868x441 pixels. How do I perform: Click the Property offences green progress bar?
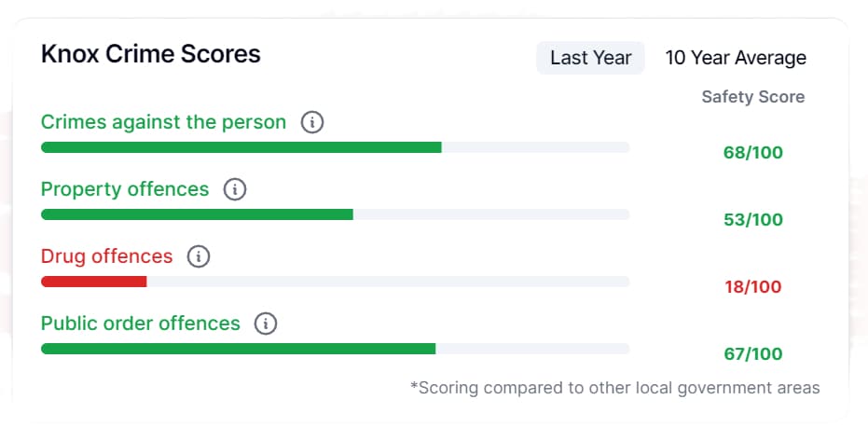click(x=197, y=214)
